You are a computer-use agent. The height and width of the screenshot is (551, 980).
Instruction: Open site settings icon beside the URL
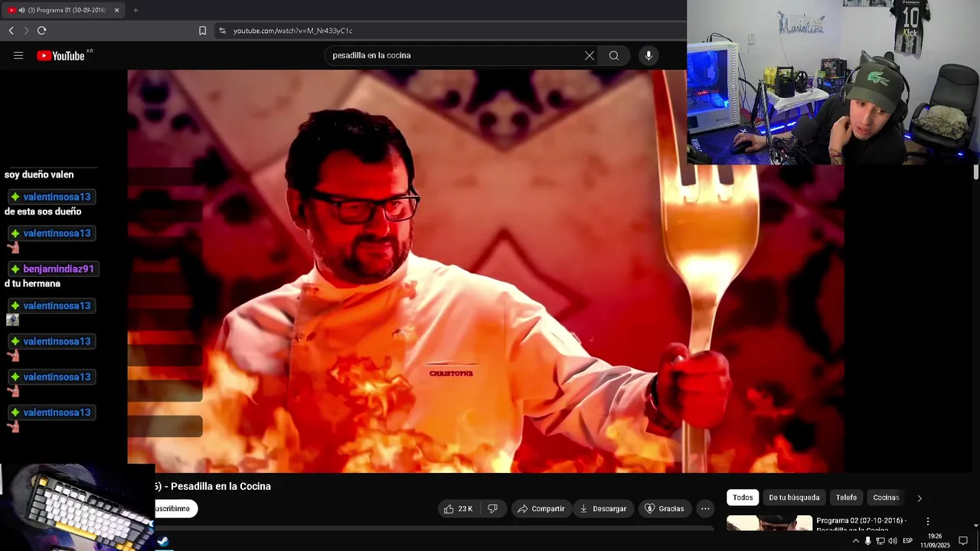[x=222, y=31]
